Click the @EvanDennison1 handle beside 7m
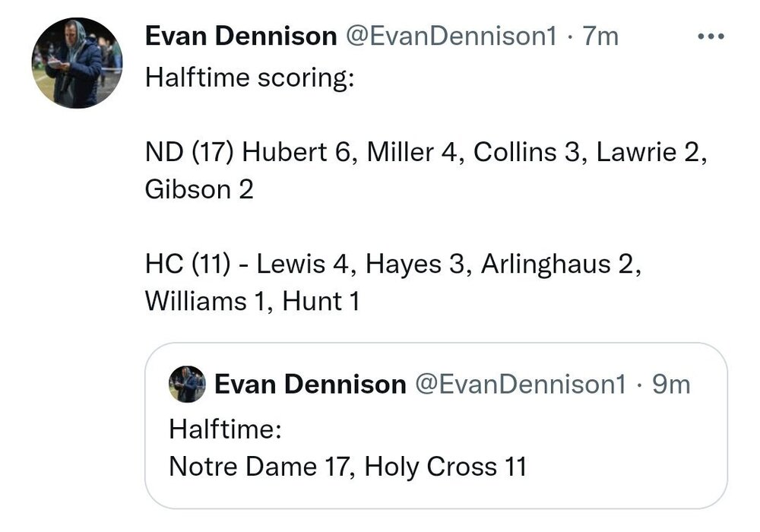 coord(451,36)
